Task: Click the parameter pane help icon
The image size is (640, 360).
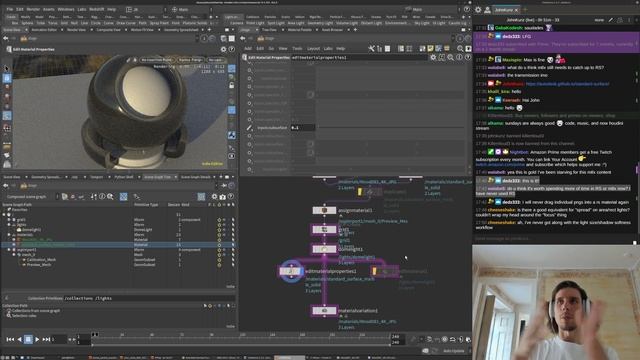Action: pos(468,58)
